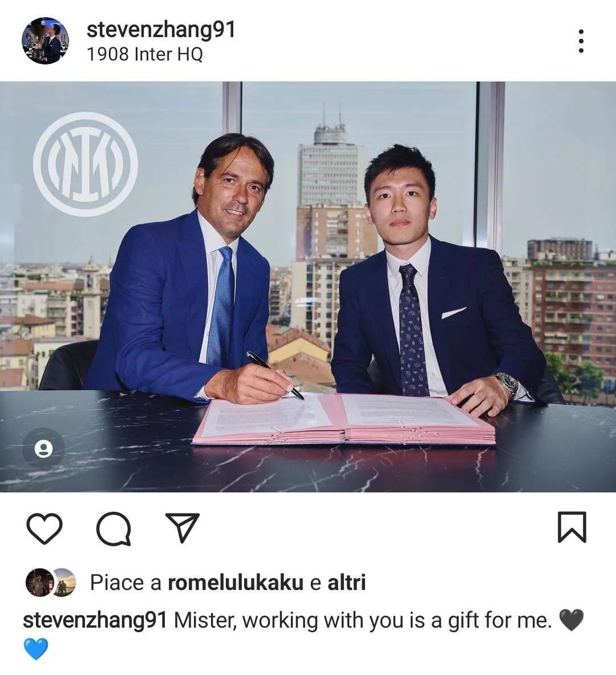This screenshot has width=616, height=675.
Task: Tap the second liker avatar
Action: [x=64, y=583]
